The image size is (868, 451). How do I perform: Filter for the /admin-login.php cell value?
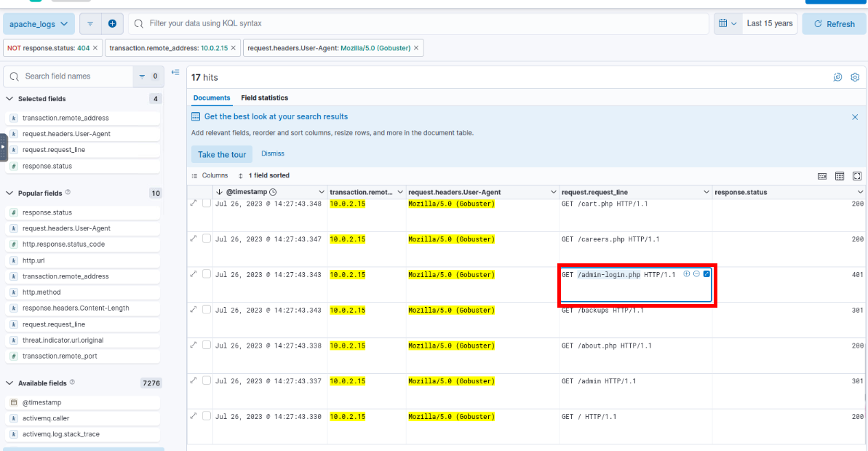pyautogui.click(x=687, y=274)
